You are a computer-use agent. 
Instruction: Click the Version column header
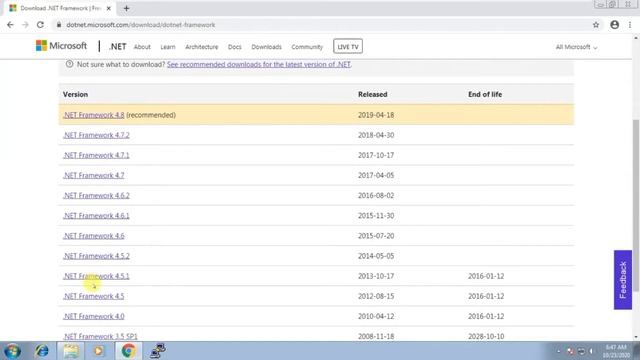[x=76, y=94]
